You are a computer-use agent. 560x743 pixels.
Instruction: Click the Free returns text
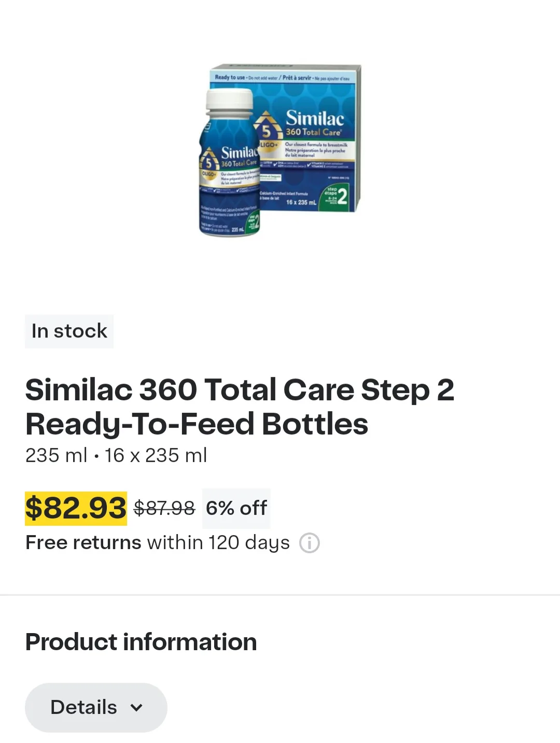82,542
